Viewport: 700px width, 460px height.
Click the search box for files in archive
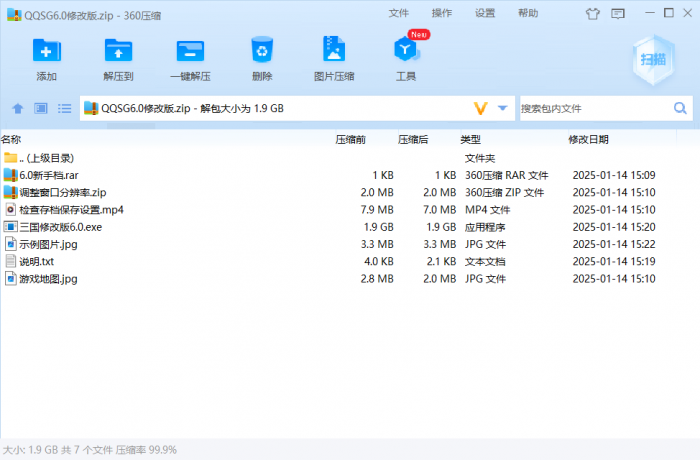594,108
